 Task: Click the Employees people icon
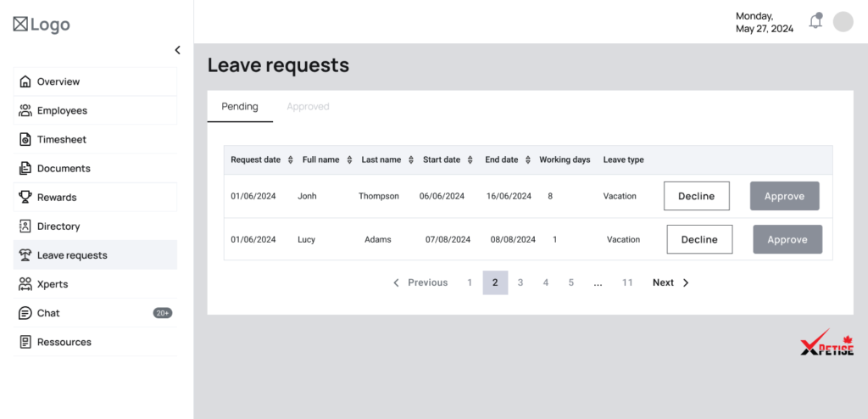click(x=25, y=111)
